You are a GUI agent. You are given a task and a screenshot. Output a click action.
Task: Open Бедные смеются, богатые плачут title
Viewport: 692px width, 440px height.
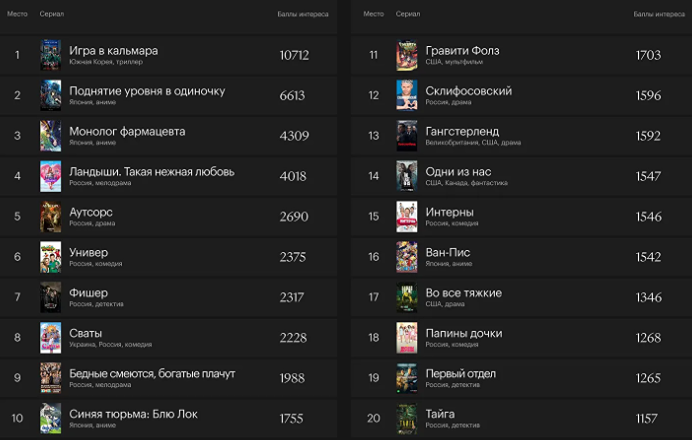tap(154, 374)
